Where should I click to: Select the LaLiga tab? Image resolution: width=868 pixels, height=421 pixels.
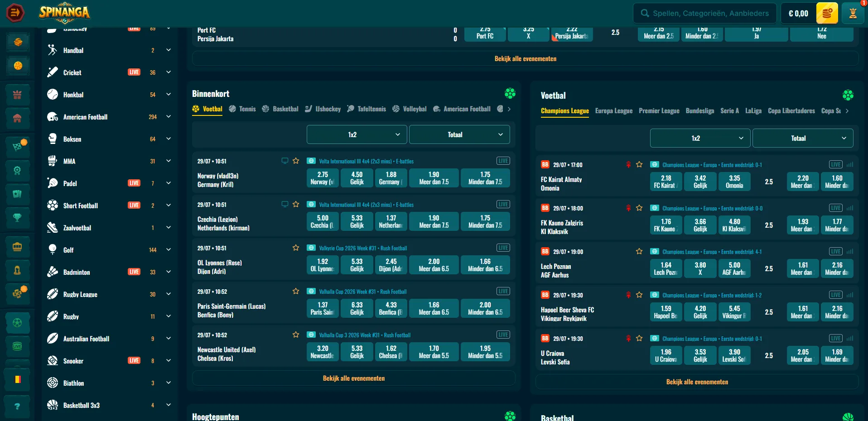[753, 111]
